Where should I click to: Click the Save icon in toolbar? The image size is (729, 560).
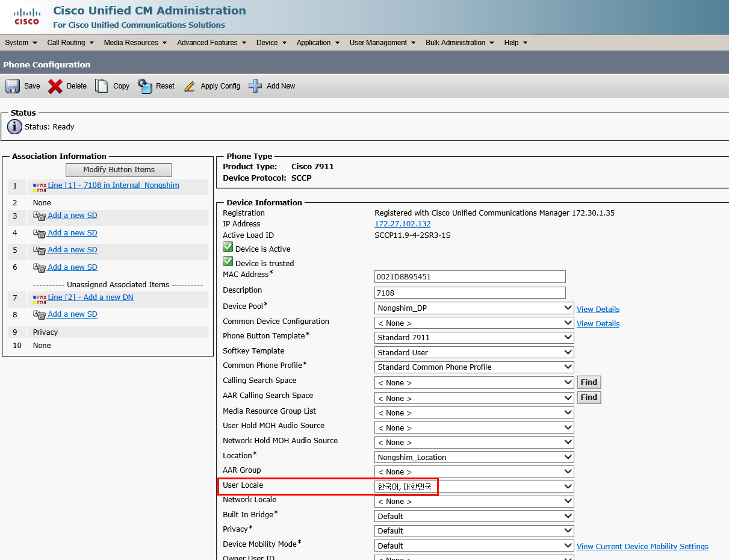tap(12, 86)
